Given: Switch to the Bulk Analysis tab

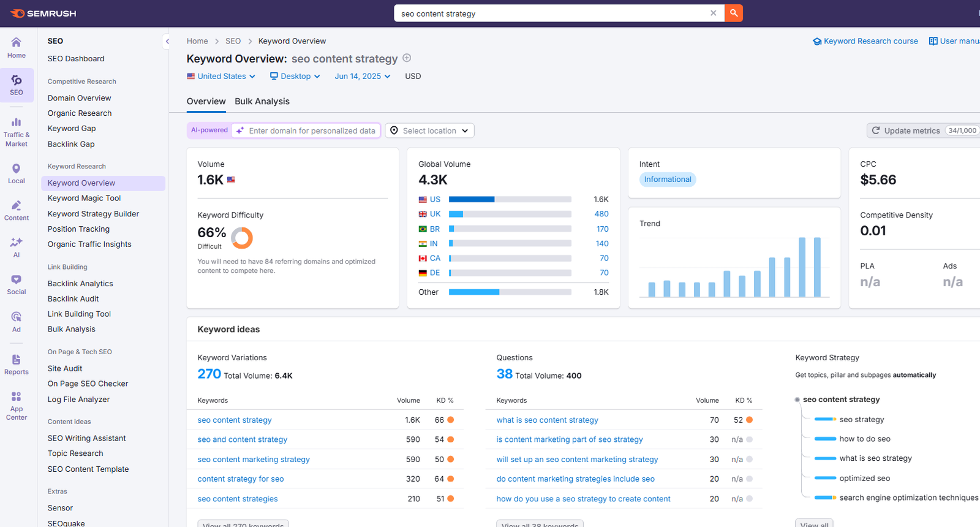Looking at the screenshot, I should [262, 102].
